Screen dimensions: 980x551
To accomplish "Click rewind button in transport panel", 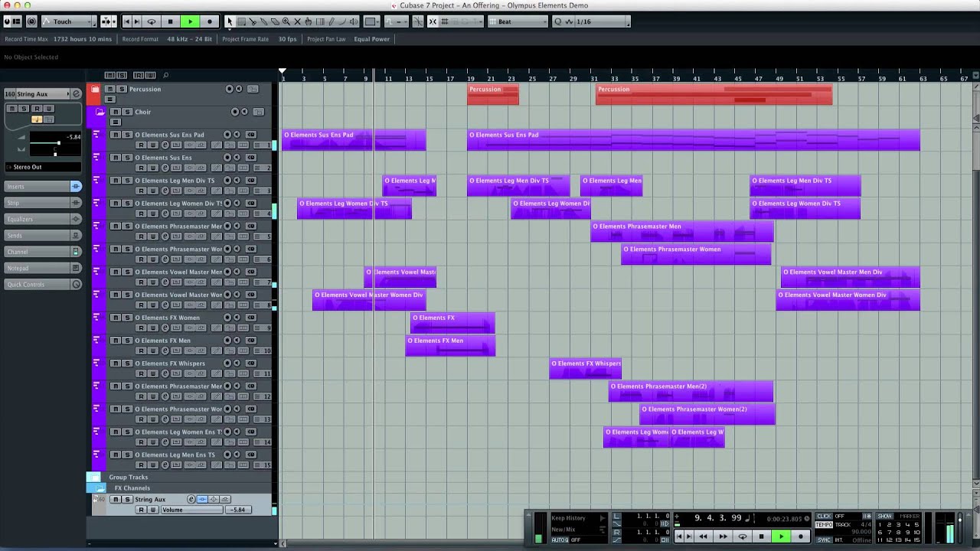I will (703, 536).
